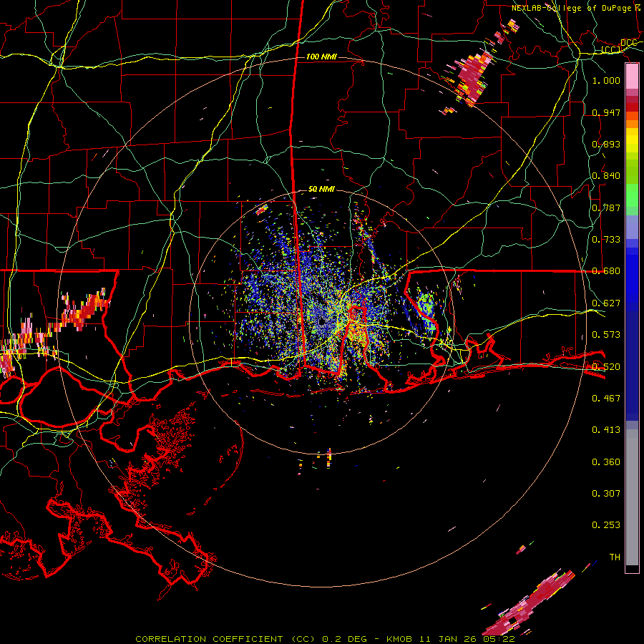Click the 0.253 color scale value

tap(606, 525)
